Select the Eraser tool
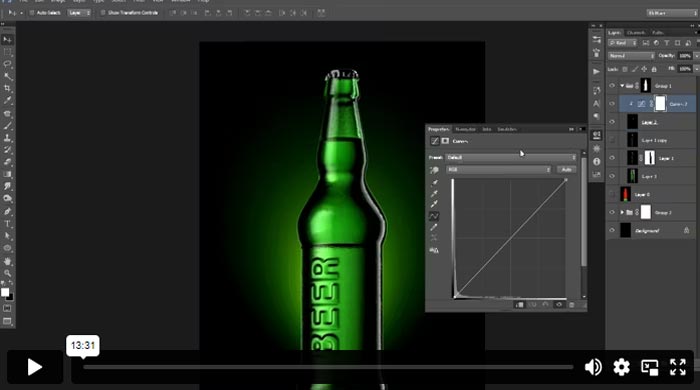This screenshot has width=700, height=390. point(8,162)
